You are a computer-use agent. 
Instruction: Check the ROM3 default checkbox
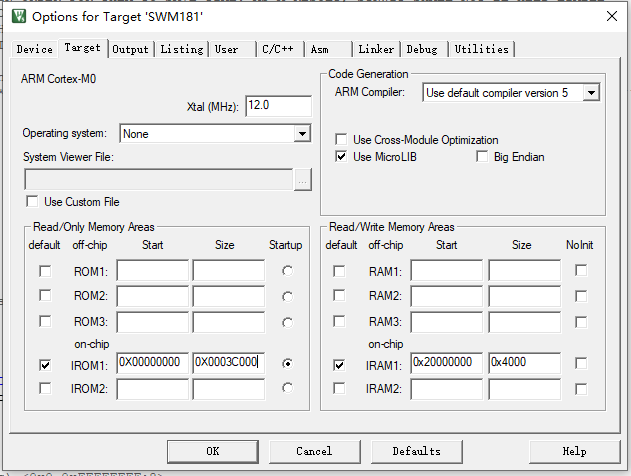45,321
